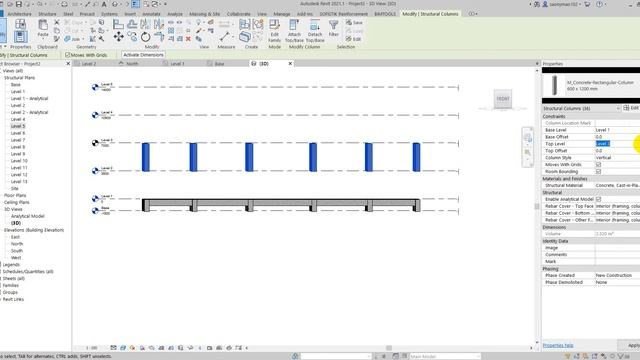Click the red Delete icon
This screenshot has width=640, height=360.
click(188, 39)
